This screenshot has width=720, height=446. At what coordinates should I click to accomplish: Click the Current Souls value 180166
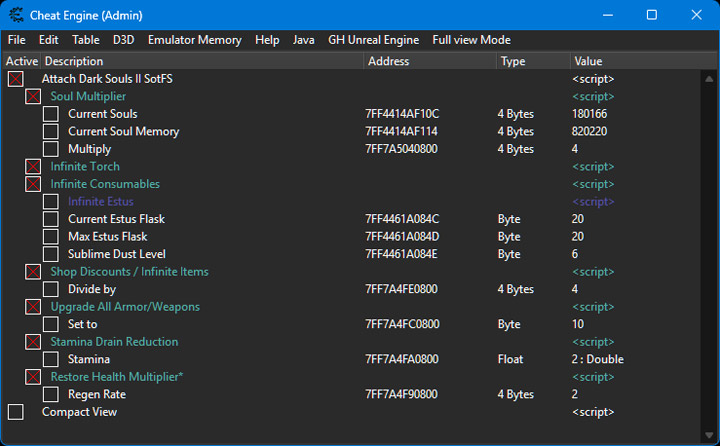[589, 114]
